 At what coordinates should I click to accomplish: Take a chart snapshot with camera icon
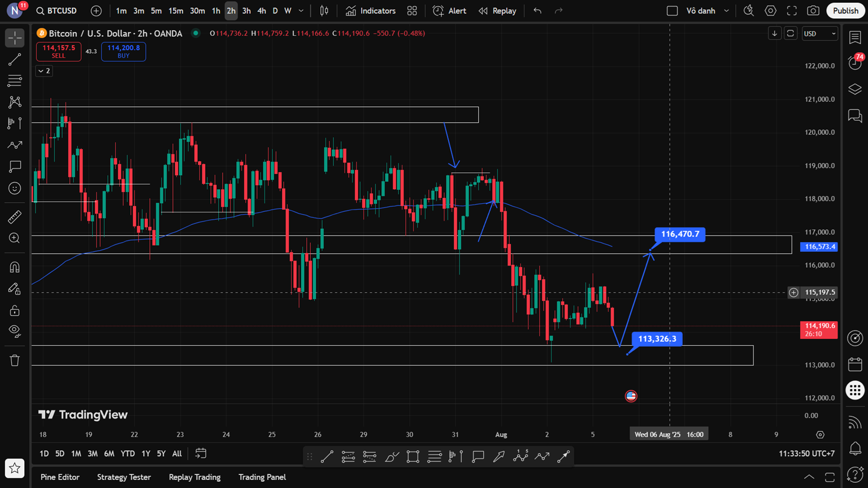813,11
